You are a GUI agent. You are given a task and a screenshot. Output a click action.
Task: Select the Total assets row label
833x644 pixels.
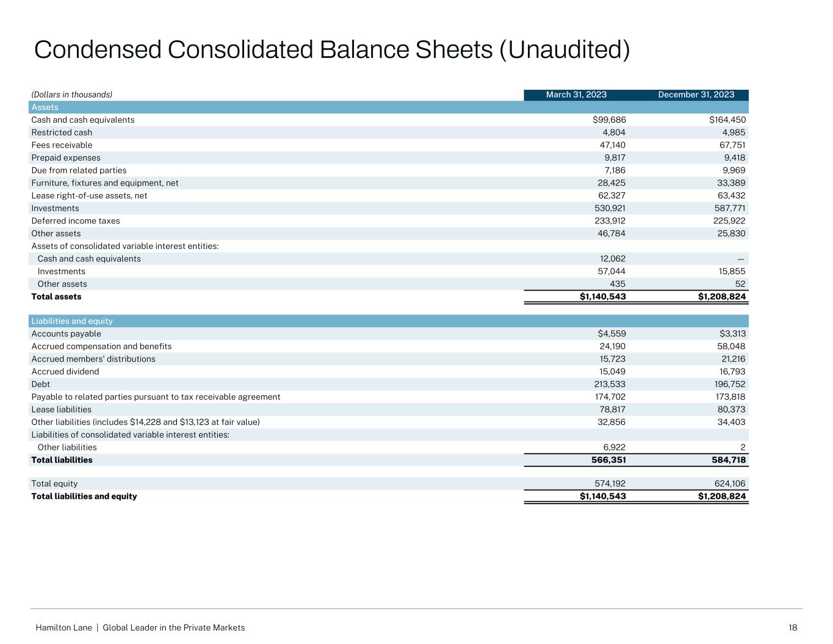[56, 297]
